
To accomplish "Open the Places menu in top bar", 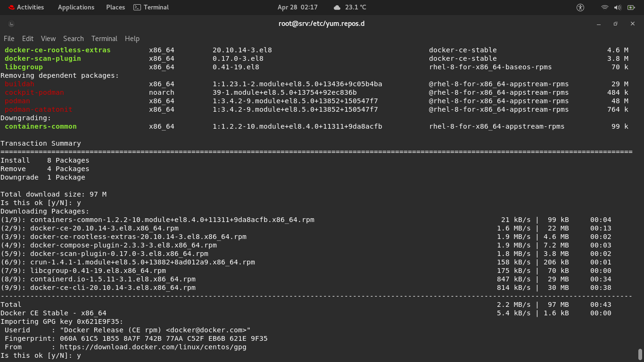I will coord(116,7).
